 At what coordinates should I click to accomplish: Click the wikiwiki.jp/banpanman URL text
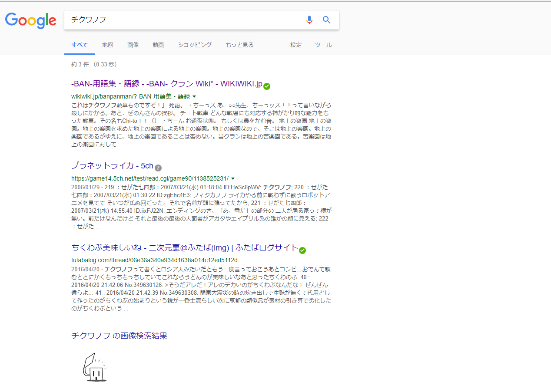point(131,96)
